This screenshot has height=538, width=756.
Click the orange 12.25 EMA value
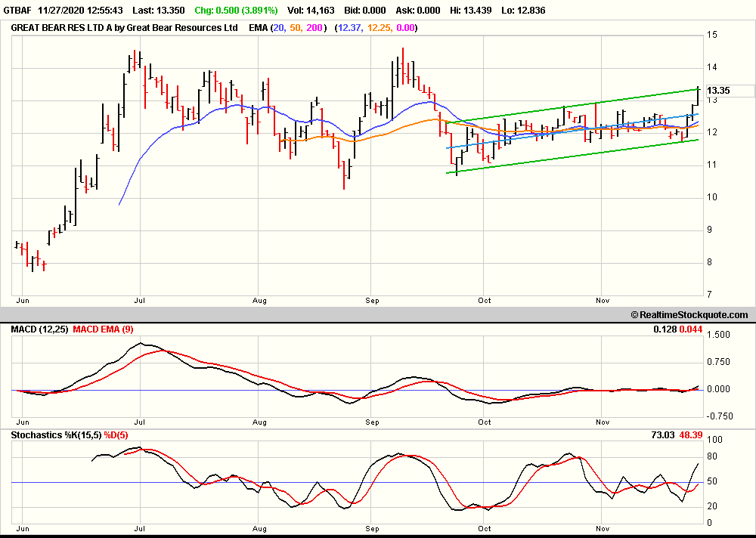pos(381,28)
